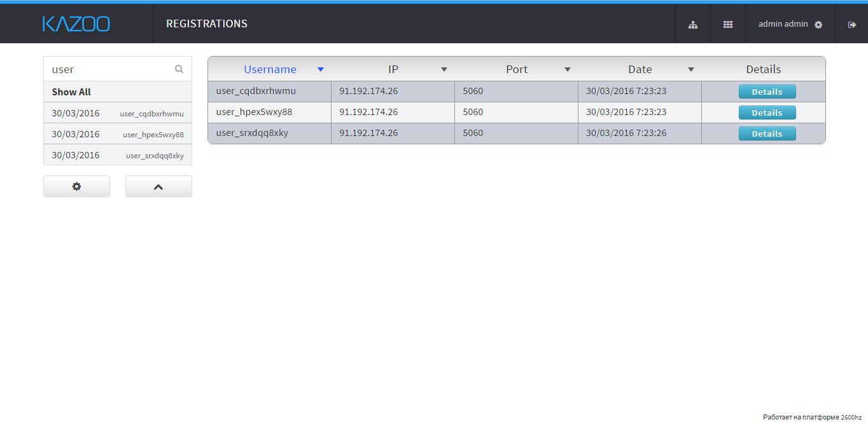The width and height of the screenshot is (868, 424).
Task: Collapse the list with the chevron-up button
Action: click(x=158, y=187)
